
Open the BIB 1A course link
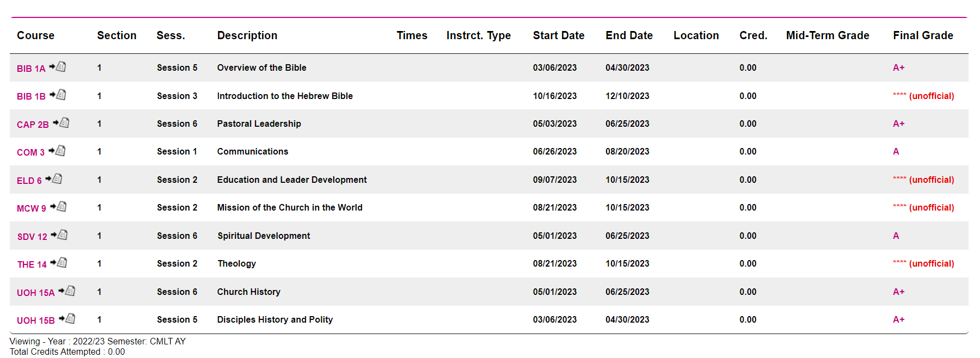[x=31, y=69]
